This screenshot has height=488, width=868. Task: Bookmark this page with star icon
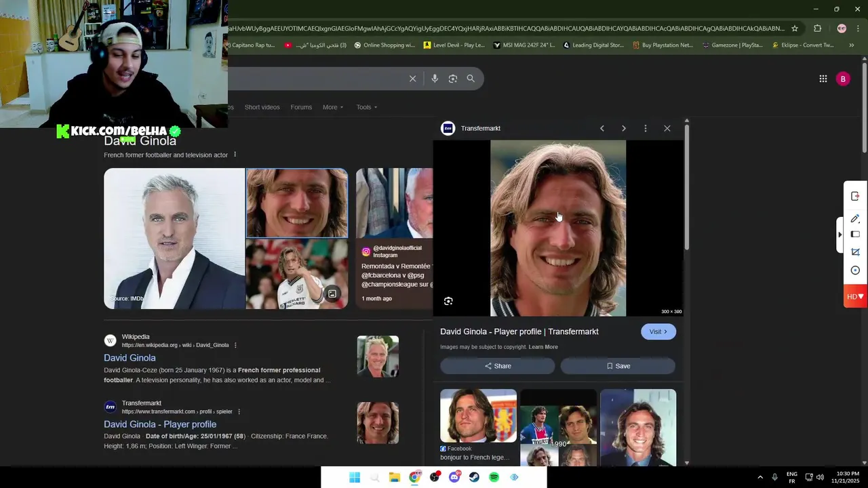pyautogui.click(x=795, y=28)
